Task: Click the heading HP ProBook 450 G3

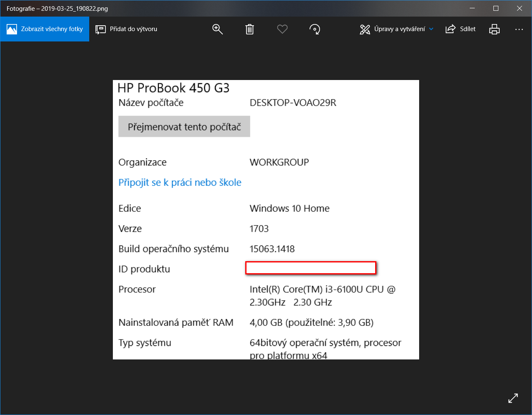Action: click(x=173, y=88)
